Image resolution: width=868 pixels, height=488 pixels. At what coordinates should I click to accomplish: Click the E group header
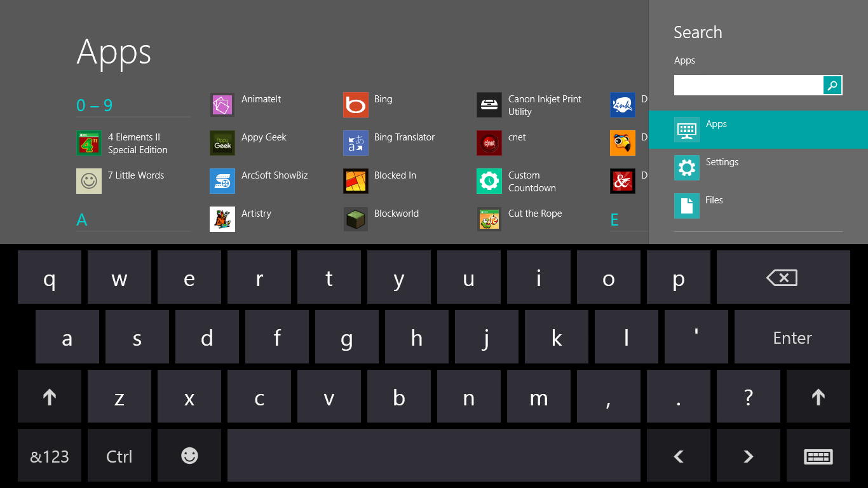(614, 220)
